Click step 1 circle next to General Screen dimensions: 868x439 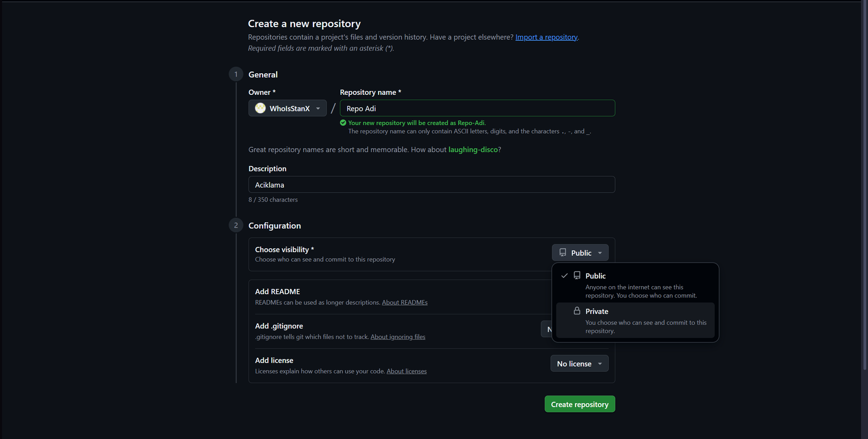(x=236, y=74)
